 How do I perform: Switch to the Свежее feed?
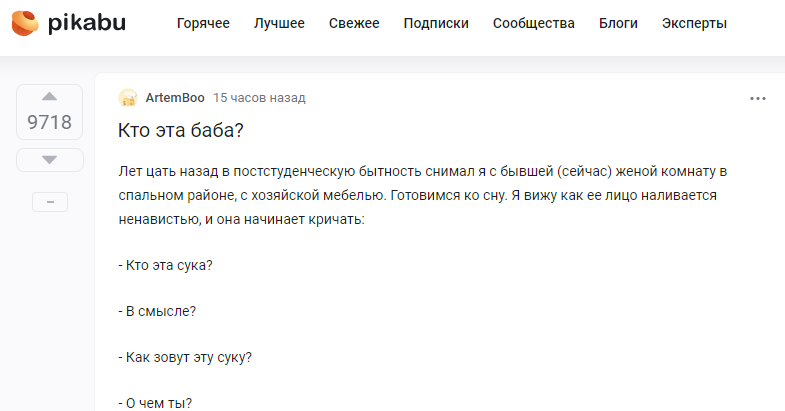[354, 24]
